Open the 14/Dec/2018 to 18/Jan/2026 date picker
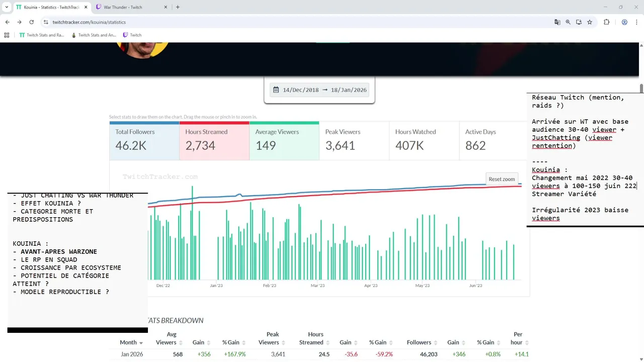This screenshot has height=362, width=644. point(319,90)
